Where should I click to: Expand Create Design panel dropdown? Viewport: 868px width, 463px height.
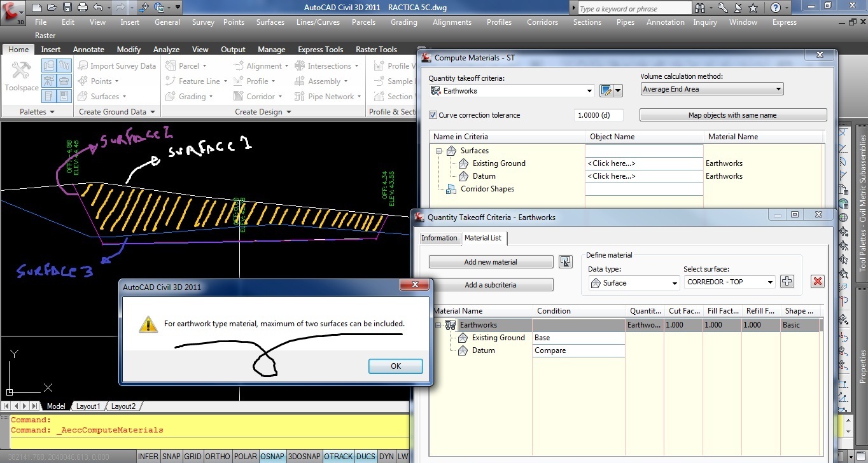point(263,112)
